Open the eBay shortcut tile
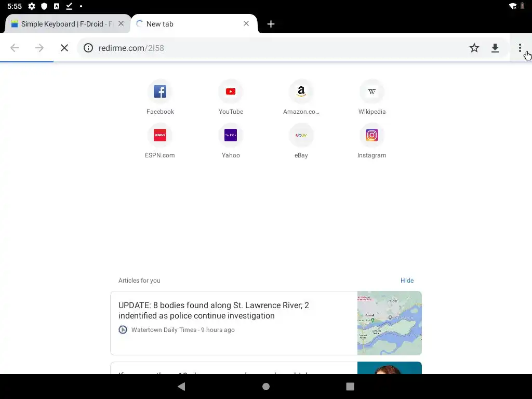The height and width of the screenshot is (399, 532). point(301,141)
